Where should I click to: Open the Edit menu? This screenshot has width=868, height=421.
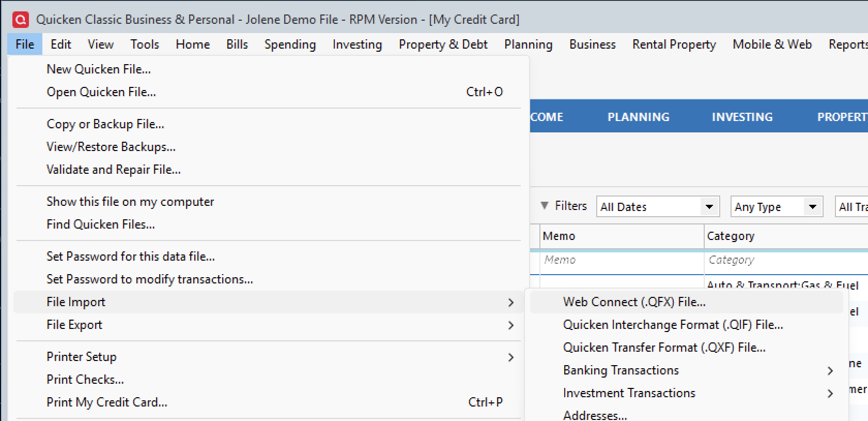60,44
